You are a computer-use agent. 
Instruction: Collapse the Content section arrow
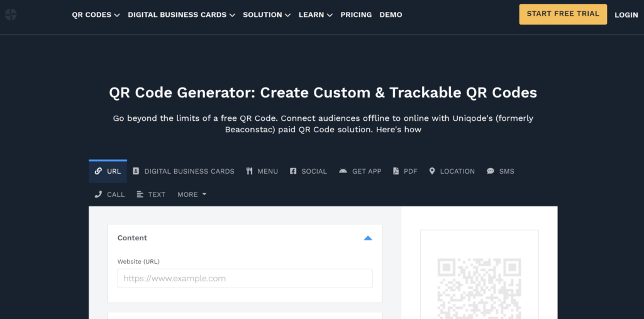click(368, 238)
